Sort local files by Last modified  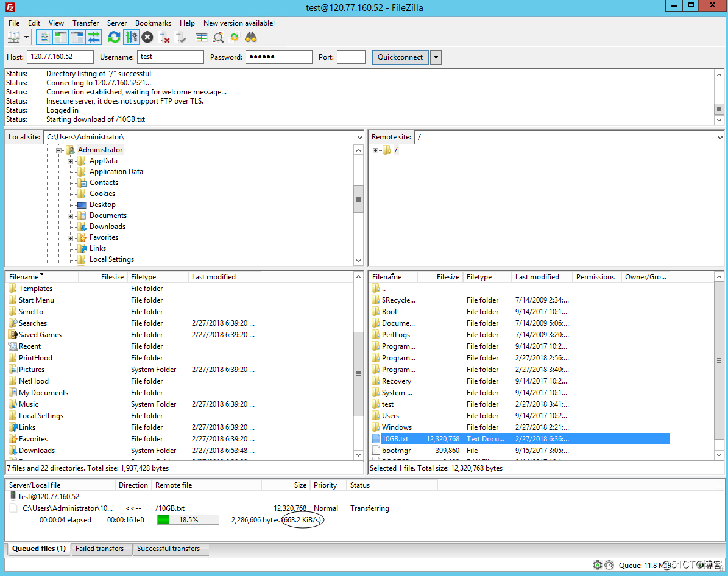coord(224,276)
